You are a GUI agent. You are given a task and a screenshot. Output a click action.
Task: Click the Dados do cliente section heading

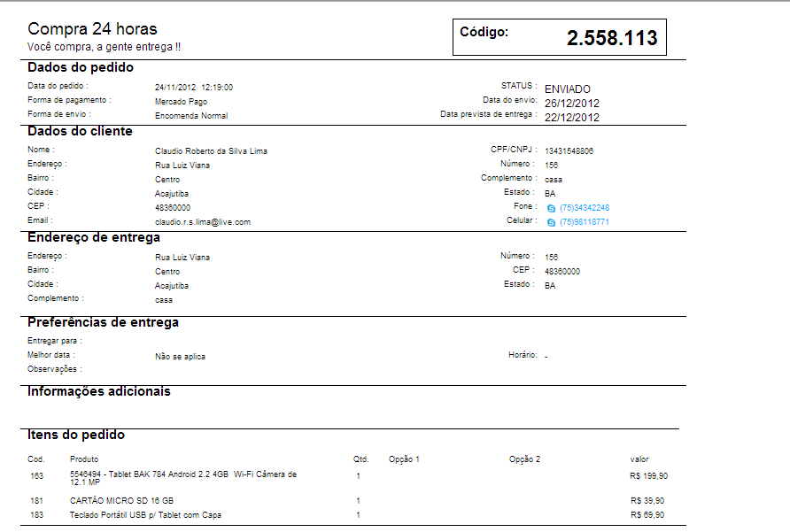(80, 131)
